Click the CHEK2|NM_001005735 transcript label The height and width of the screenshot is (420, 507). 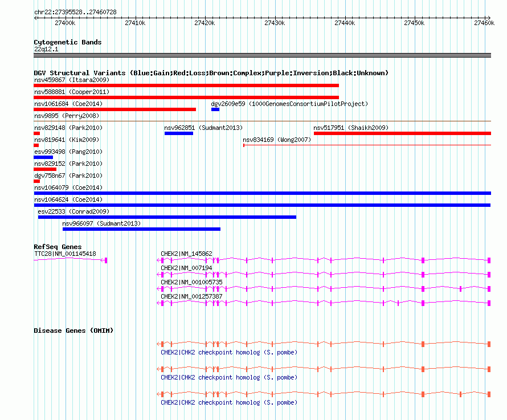click(192, 282)
